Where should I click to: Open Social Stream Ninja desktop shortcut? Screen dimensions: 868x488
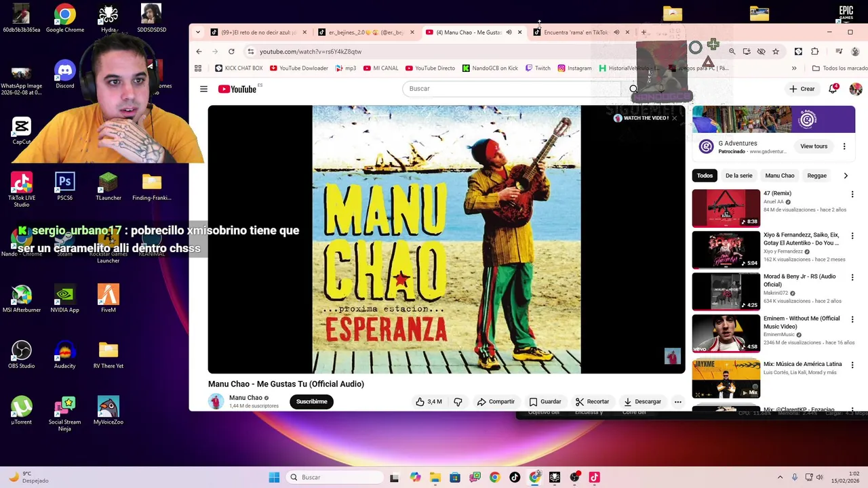[x=65, y=414]
